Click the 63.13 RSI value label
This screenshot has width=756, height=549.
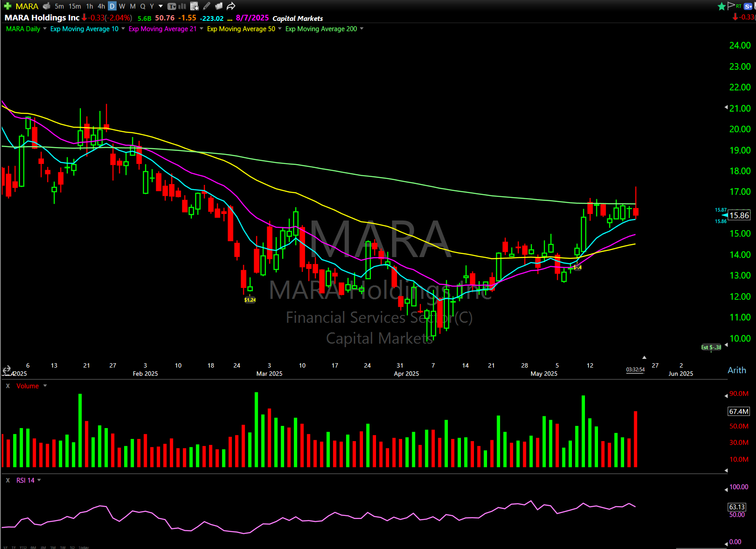(737, 507)
